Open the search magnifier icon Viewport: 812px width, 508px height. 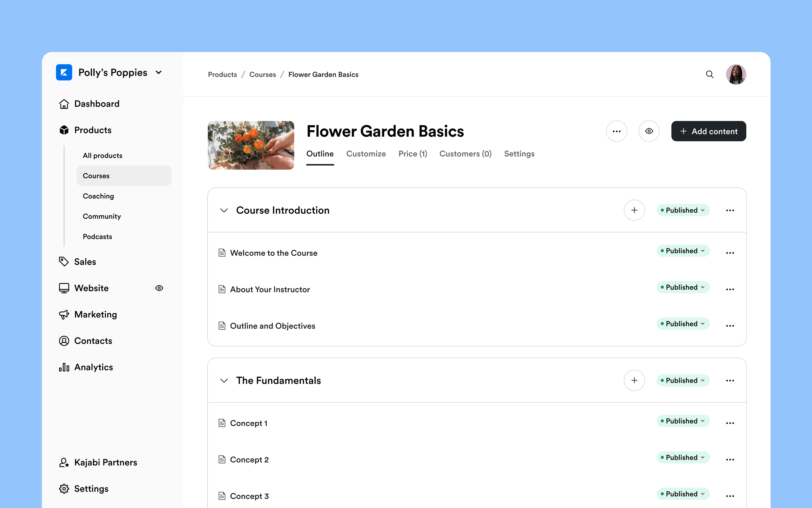(710, 74)
